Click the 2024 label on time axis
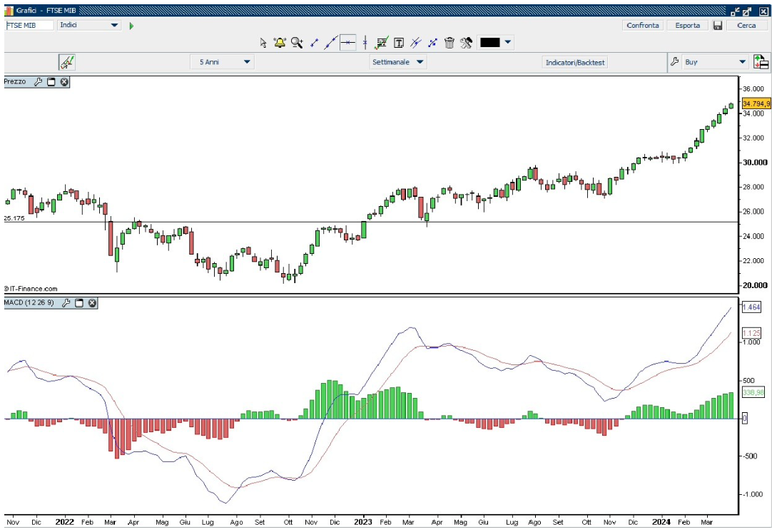This screenshot has width=772, height=532. (661, 522)
